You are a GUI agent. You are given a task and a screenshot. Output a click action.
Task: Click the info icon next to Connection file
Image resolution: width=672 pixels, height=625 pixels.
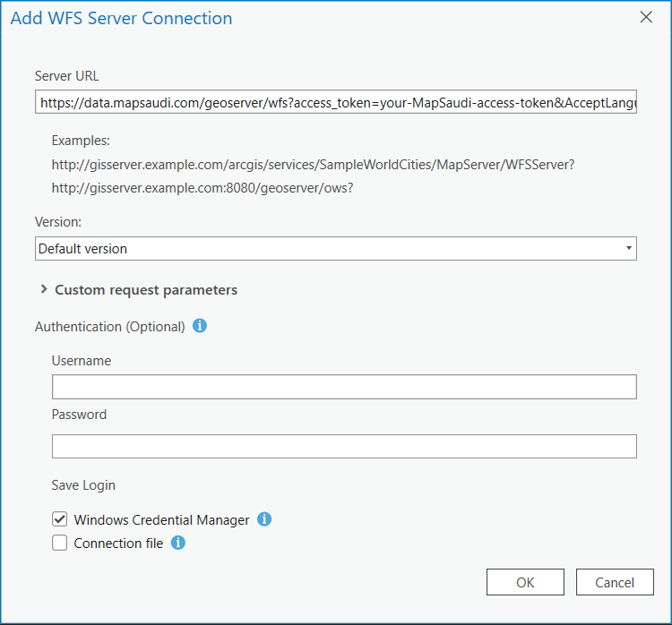(x=178, y=543)
